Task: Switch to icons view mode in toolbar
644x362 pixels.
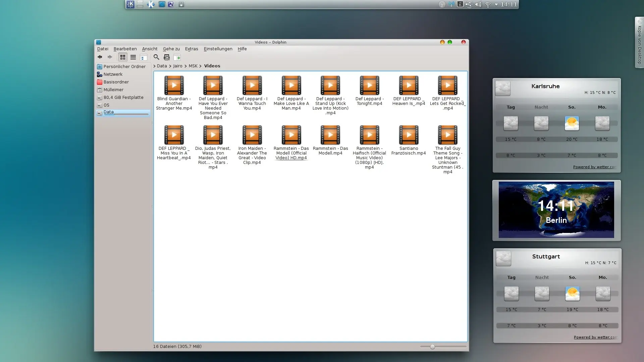Action: pyautogui.click(x=123, y=57)
